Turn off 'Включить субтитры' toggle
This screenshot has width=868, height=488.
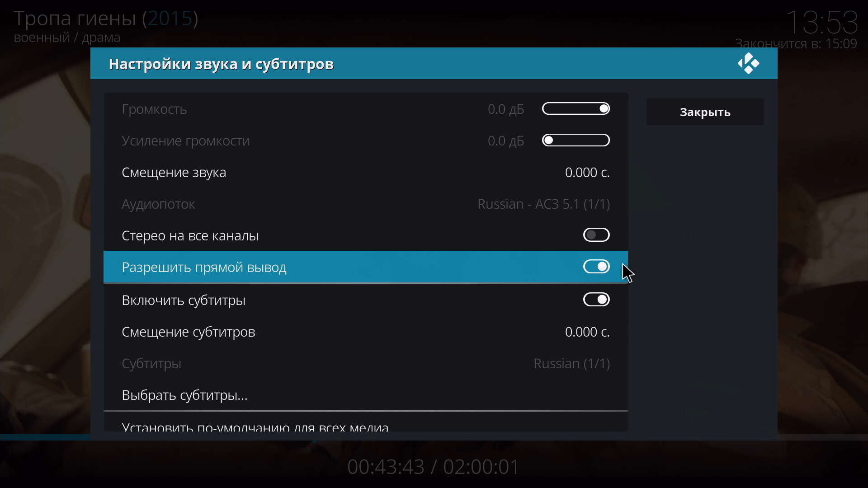tap(596, 300)
